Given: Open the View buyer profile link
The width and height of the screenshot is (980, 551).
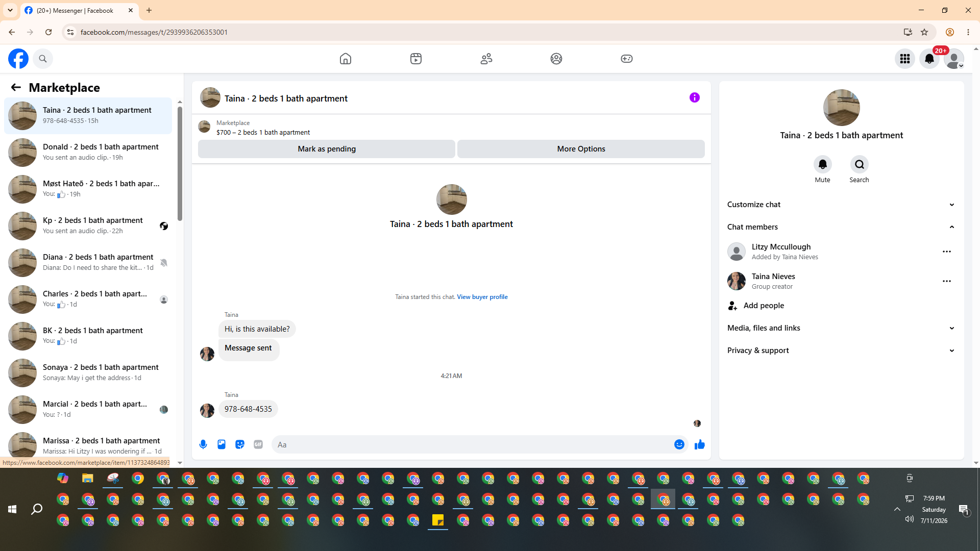Looking at the screenshot, I should point(482,297).
